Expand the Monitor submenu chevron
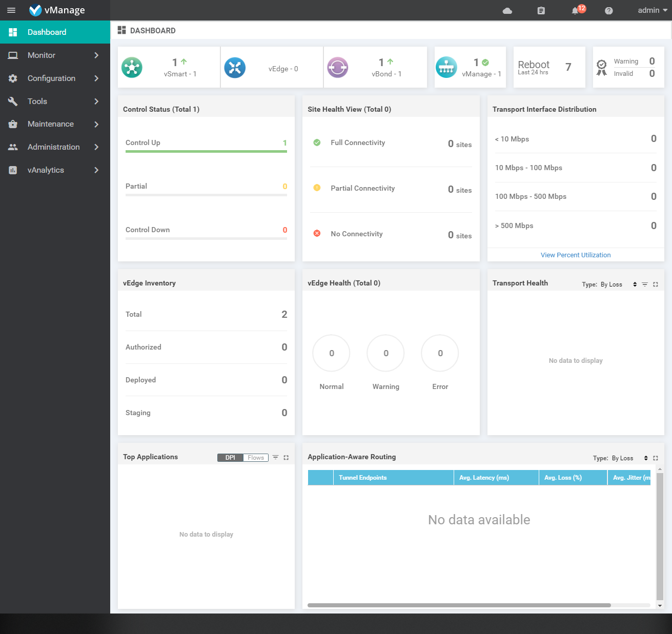 pyautogui.click(x=96, y=55)
